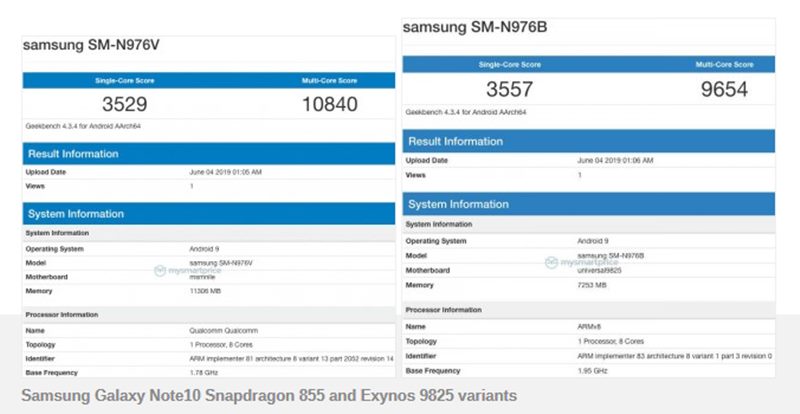Click Processor Information subheading in SM-N976V panel
Screen dimensions: 800x414
point(62,315)
